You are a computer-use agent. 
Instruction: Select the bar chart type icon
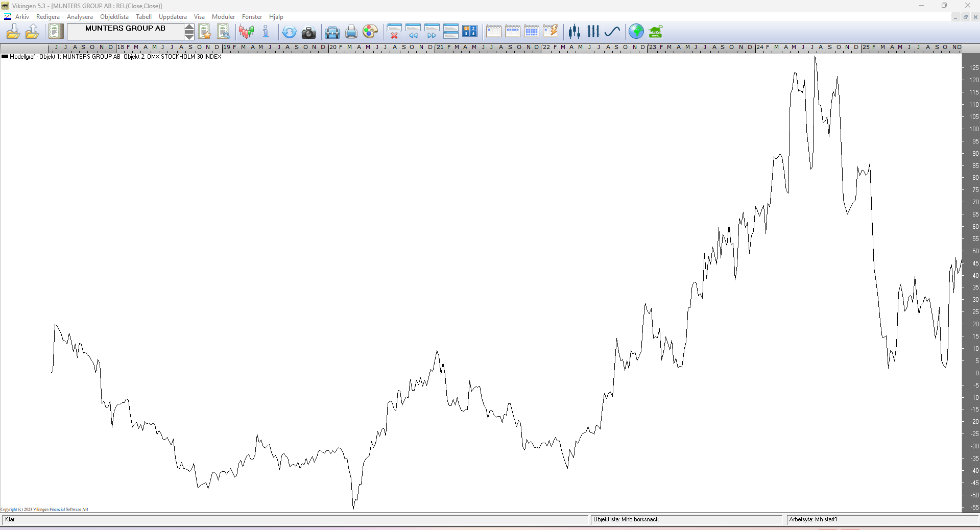tap(593, 32)
